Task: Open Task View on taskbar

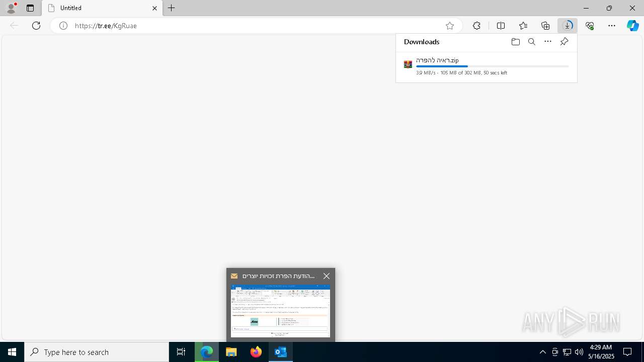Action: pos(181,352)
